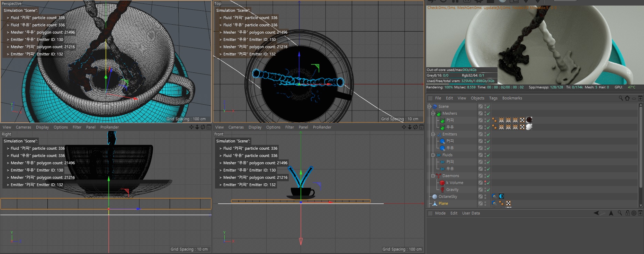The width and height of the screenshot is (644, 254).
Task: Click the k Volume daemon red cube icon
Action: [442, 183]
